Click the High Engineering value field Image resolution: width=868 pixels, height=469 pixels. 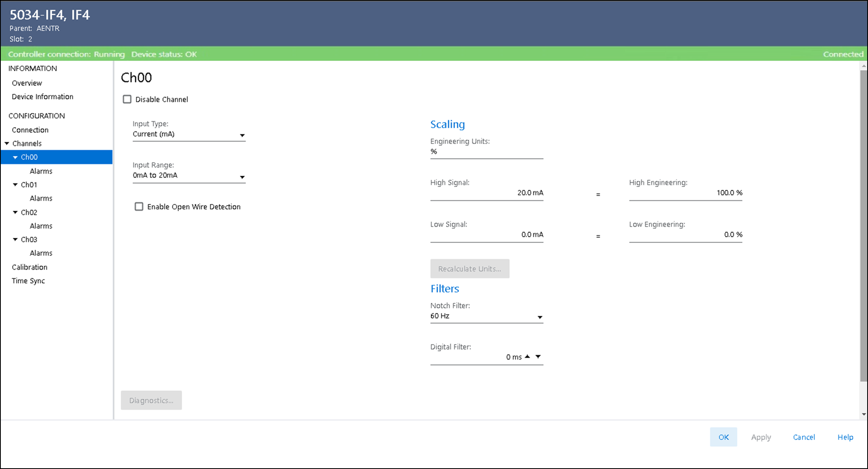click(685, 193)
